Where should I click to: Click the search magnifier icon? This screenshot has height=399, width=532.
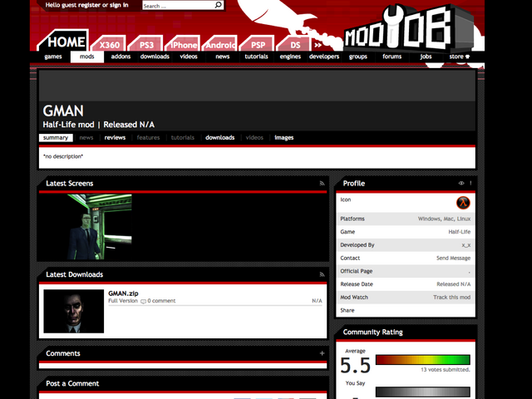point(218,5)
